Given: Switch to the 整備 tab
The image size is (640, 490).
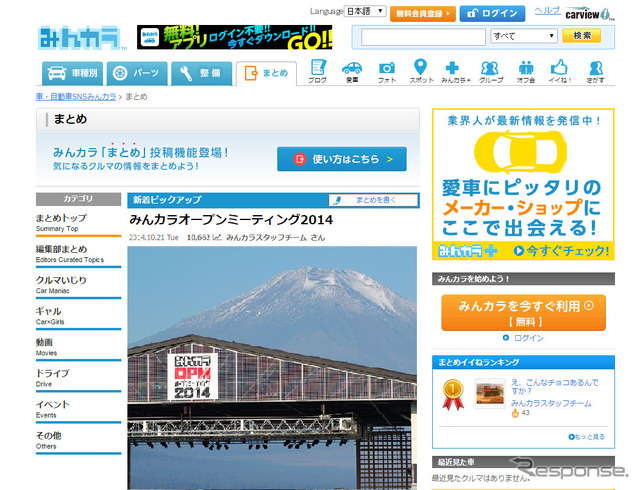Looking at the screenshot, I should pos(202,74).
